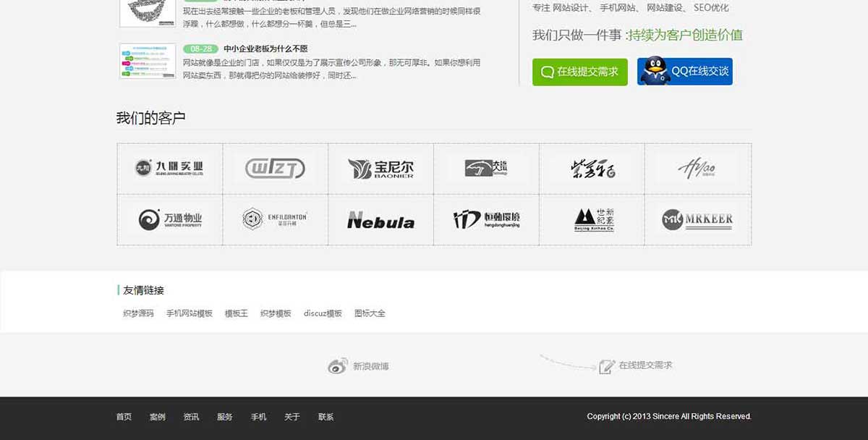This screenshot has width=868, height=440.
Task: Open the 模板王 friendly link
Action: [x=237, y=313]
